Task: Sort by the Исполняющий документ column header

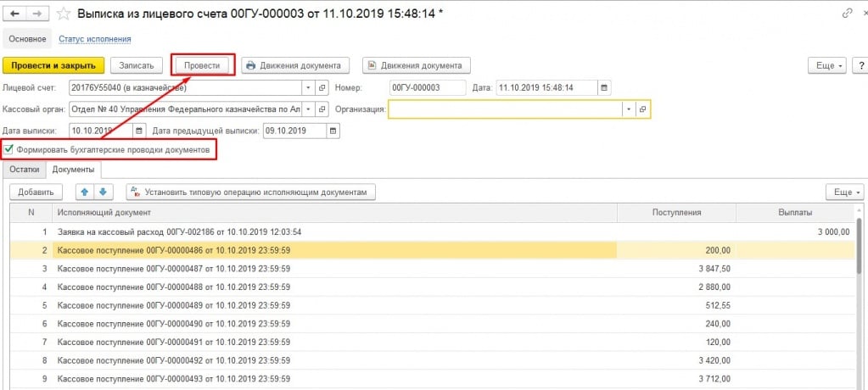Action: click(334, 213)
